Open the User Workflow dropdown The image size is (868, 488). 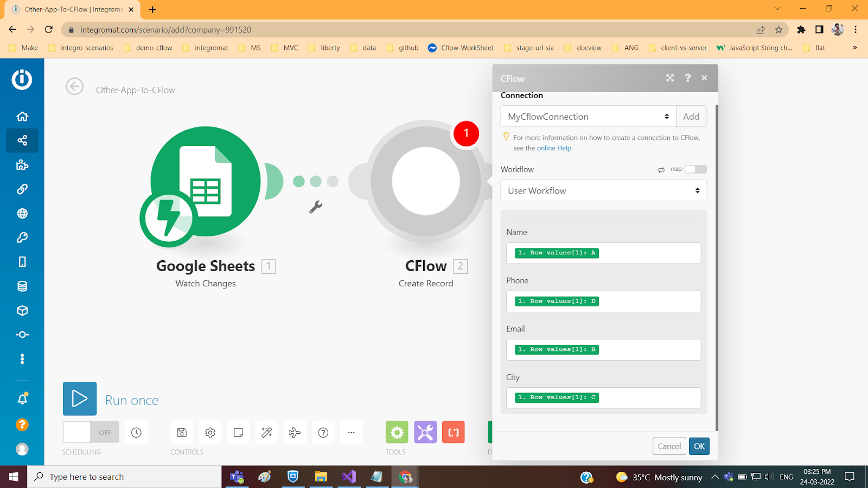604,191
